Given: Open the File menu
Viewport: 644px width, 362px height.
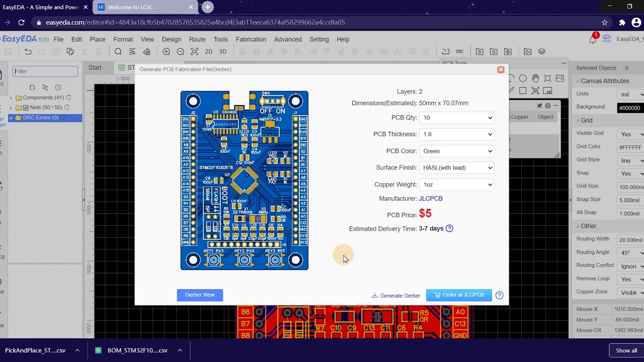Looking at the screenshot, I should (x=58, y=39).
